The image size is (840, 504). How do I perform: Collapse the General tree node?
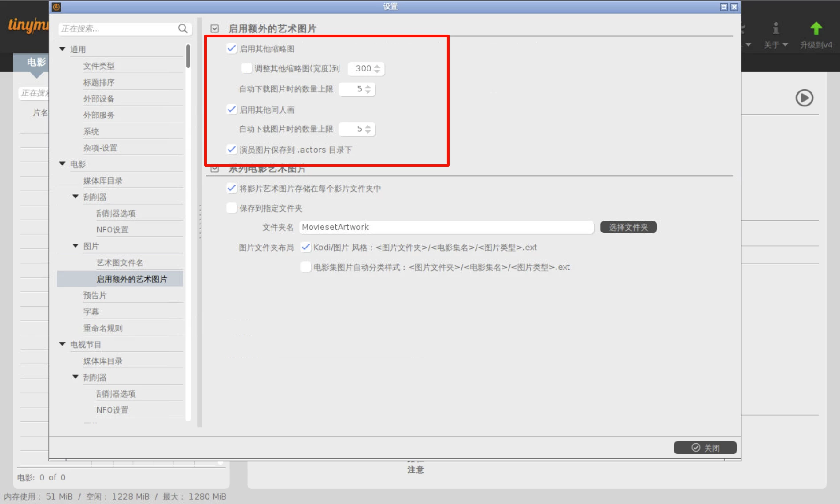[63, 49]
